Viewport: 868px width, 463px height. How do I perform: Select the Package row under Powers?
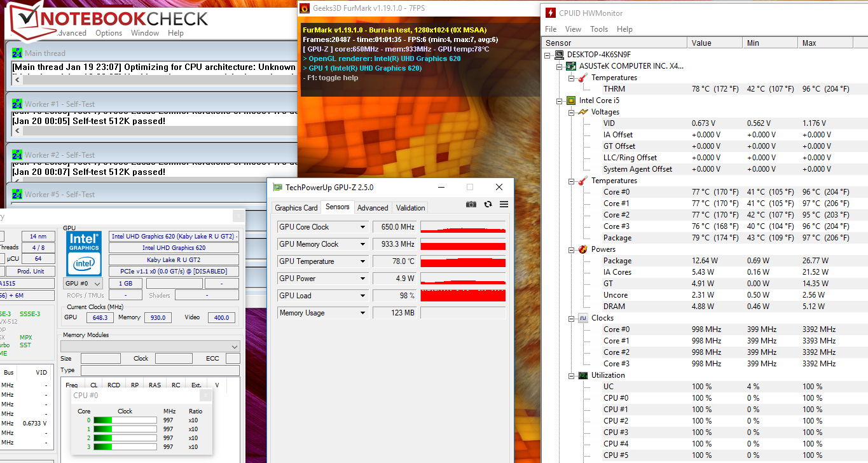coord(705,261)
